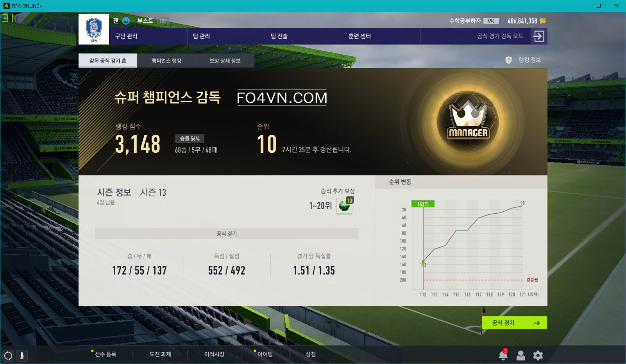Start match with 공식 경기 button
The width and height of the screenshot is (626, 364).
tap(514, 323)
